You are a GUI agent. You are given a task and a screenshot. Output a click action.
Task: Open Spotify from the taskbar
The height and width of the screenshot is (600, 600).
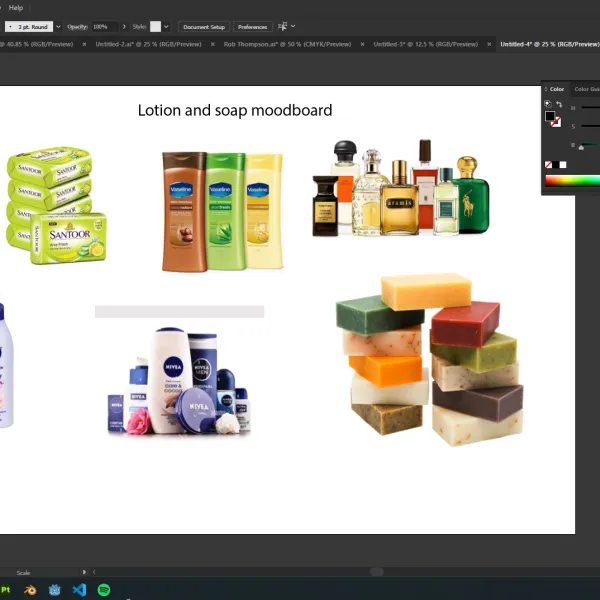coord(104,590)
